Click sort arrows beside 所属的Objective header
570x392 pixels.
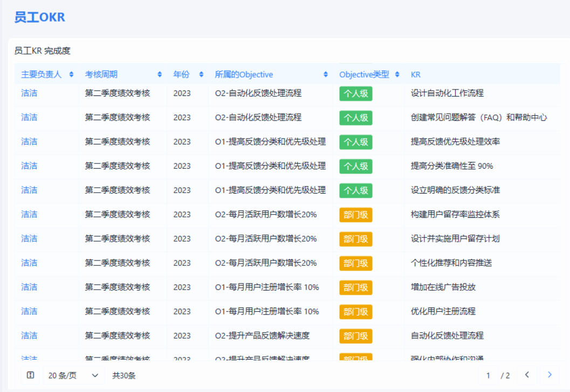[x=326, y=74]
